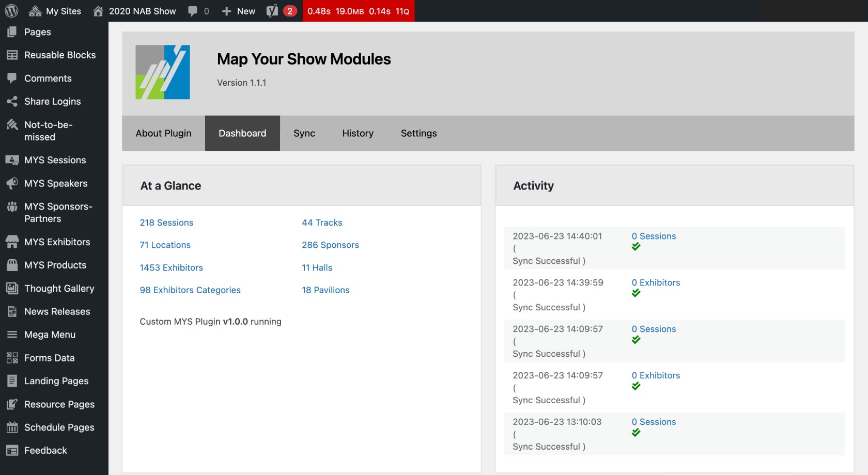Click the Map Your Show plugin logo
Screen dimensions: 868x475
click(163, 72)
